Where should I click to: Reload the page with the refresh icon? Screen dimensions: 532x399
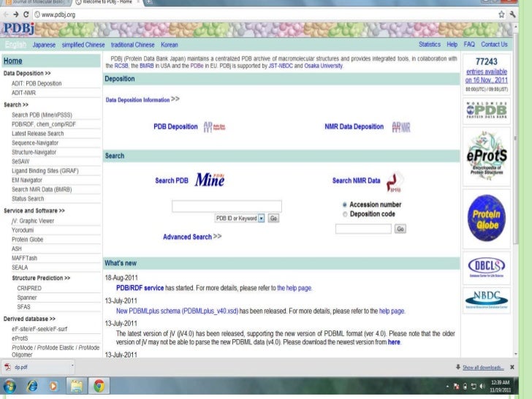click(26, 15)
